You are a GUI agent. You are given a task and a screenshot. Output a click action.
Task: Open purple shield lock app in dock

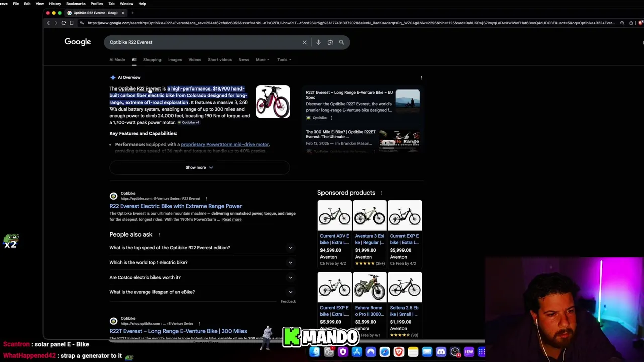coord(343,352)
